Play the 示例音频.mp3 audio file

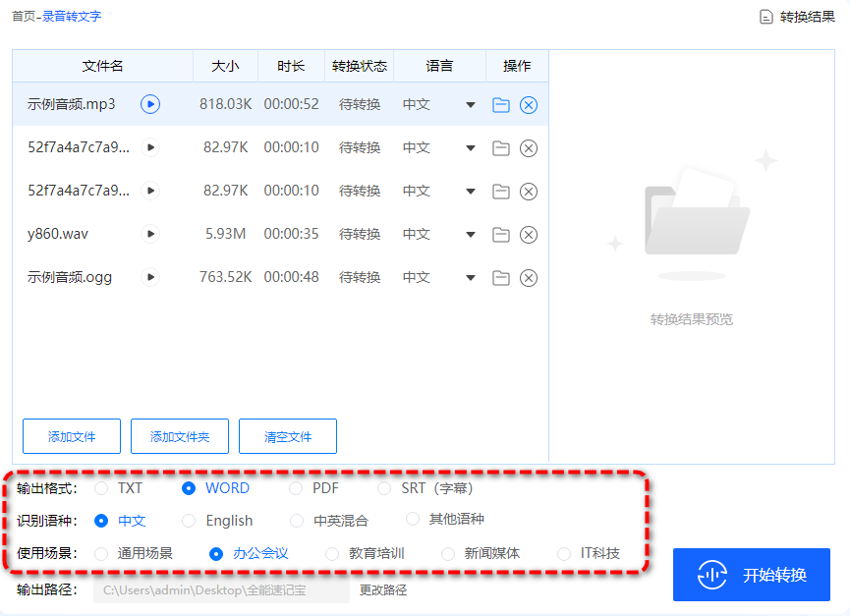[x=150, y=104]
